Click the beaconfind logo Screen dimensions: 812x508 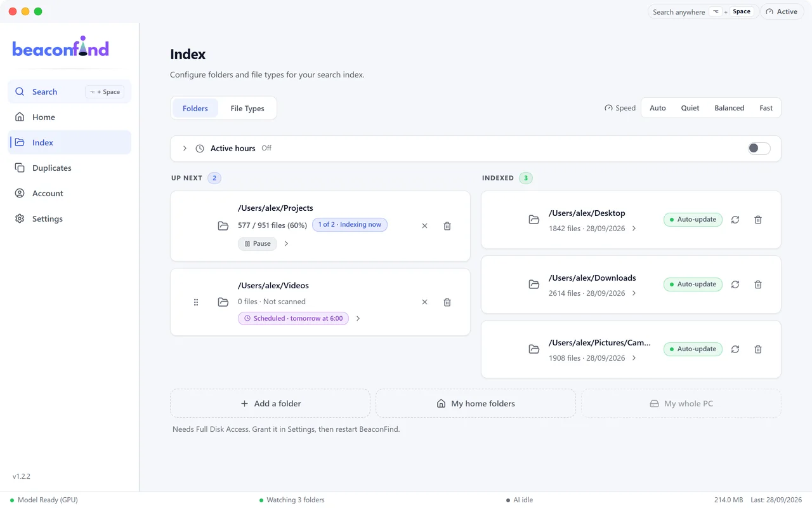(60, 47)
